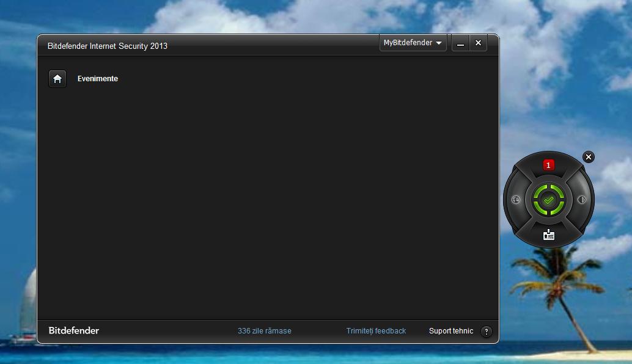The height and width of the screenshot is (364, 632).
Task: Click the Bitdefender logo in footer
Action: [74, 330]
